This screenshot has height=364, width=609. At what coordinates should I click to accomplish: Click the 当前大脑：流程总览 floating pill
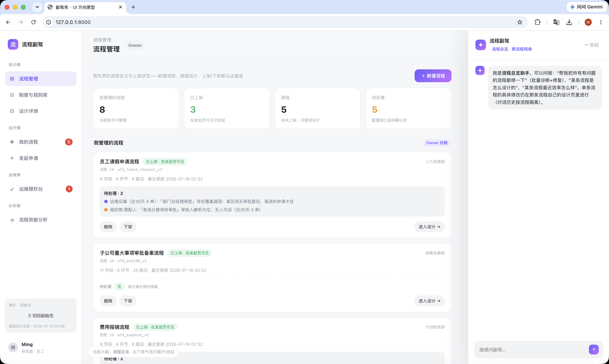click(134, 352)
